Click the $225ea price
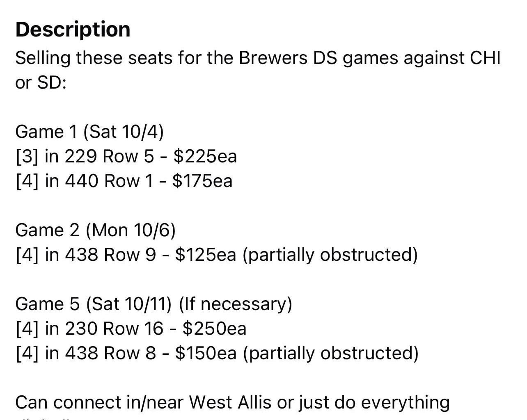 coord(205,156)
